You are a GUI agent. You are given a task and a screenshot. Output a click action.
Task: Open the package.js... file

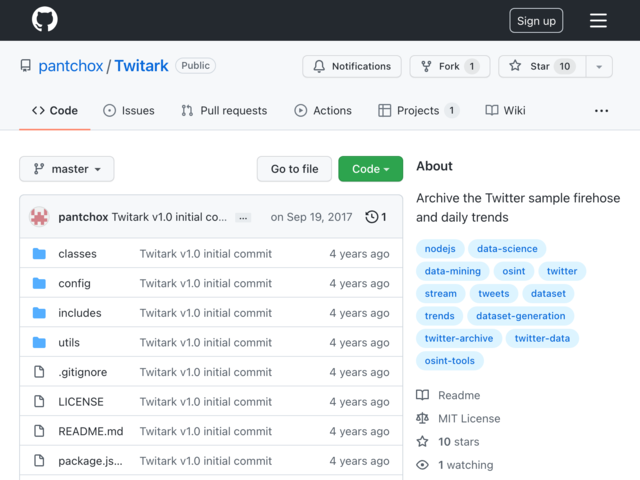pos(90,461)
